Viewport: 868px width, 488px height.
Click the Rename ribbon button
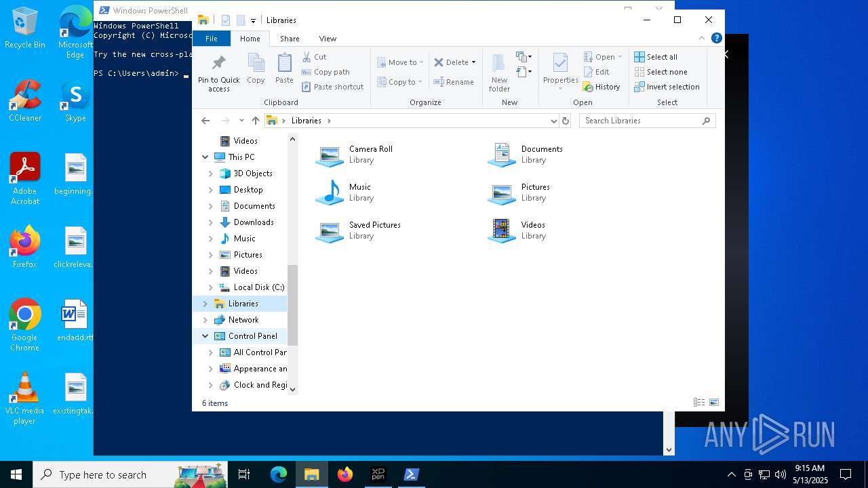coord(454,82)
